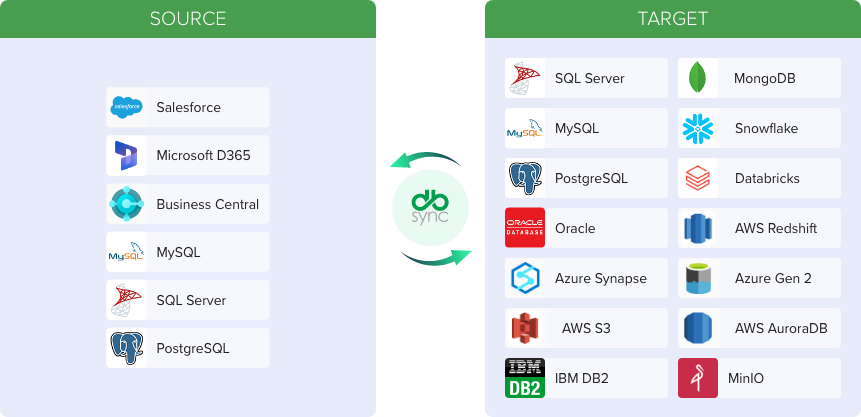Click the MongoDB green leaf icon
861x417 pixels.
697,78
